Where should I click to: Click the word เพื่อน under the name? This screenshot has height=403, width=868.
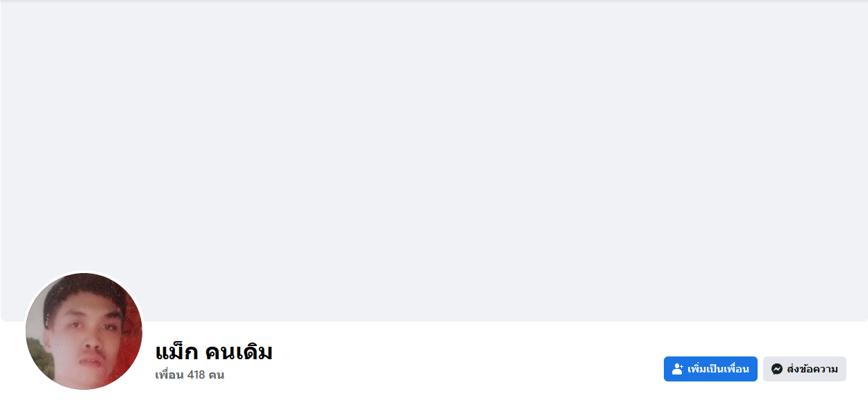[169, 375]
